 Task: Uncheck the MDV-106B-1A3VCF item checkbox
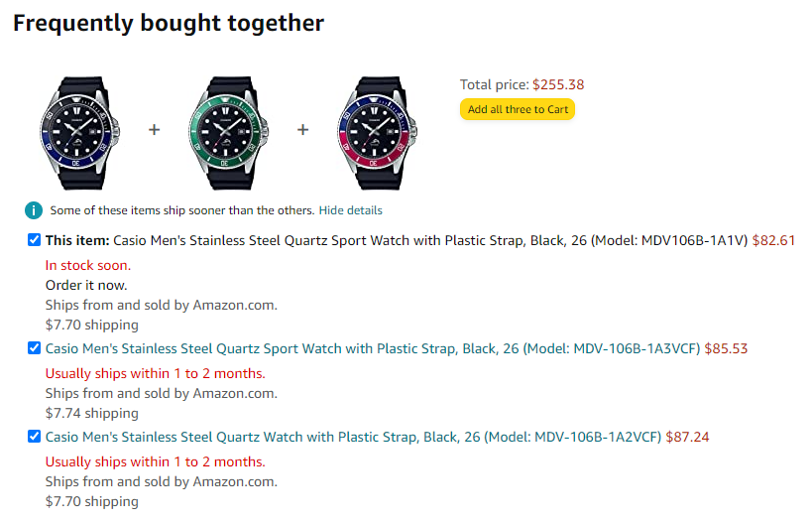coord(34,347)
